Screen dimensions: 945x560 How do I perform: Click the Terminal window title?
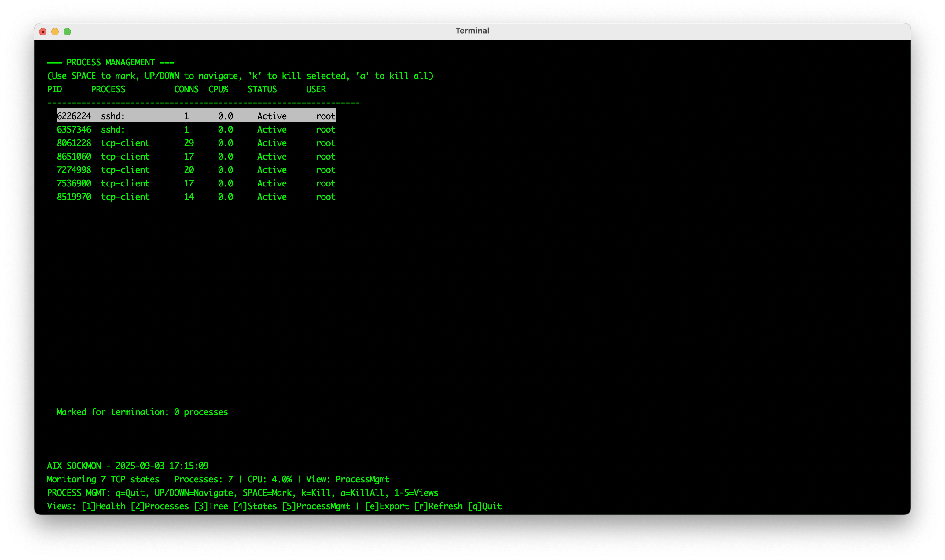click(x=472, y=31)
